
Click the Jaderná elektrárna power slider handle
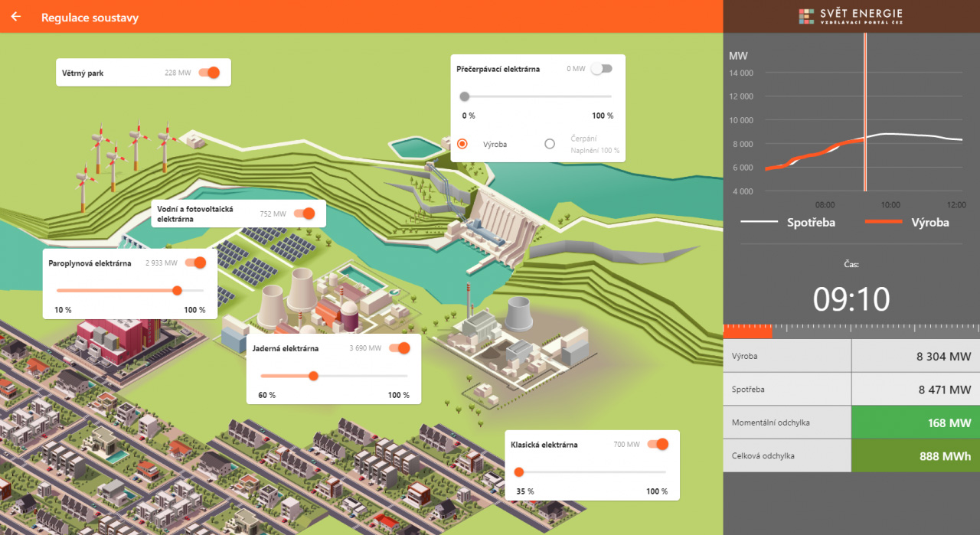pos(313,376)
